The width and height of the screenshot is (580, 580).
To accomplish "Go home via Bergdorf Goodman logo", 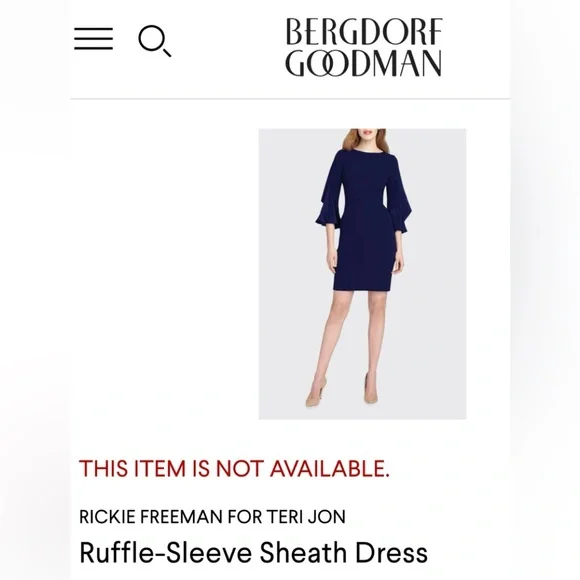I will coord(364,47).
